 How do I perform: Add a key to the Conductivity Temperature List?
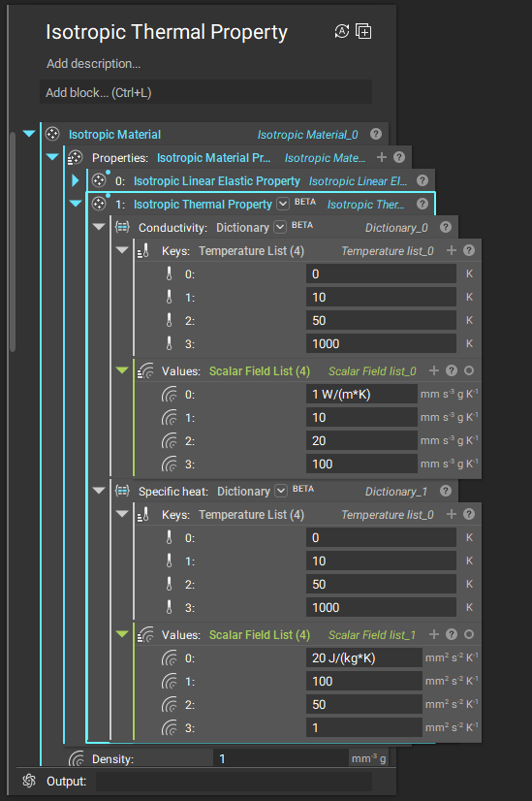click(452, 250)
